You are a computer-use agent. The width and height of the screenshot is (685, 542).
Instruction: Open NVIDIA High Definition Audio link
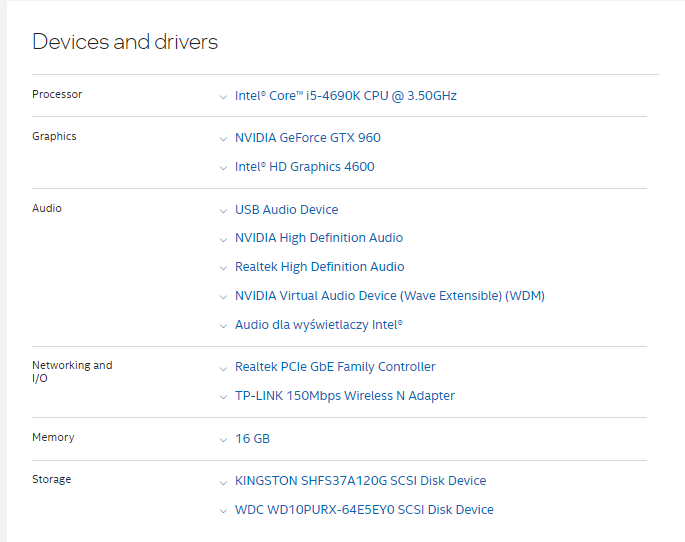click(319, 238)
